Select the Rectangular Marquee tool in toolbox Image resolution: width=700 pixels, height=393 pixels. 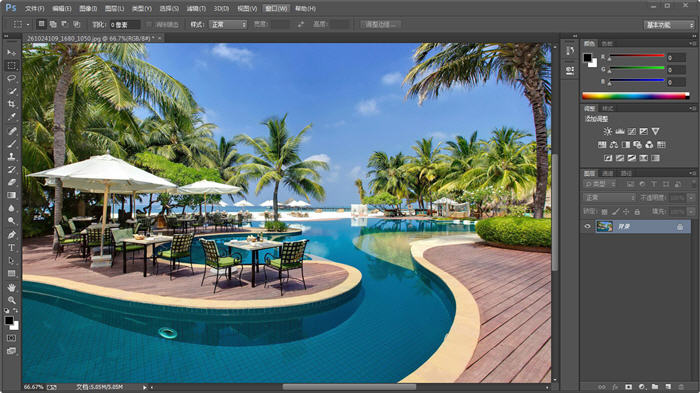[x=12, y=66]
